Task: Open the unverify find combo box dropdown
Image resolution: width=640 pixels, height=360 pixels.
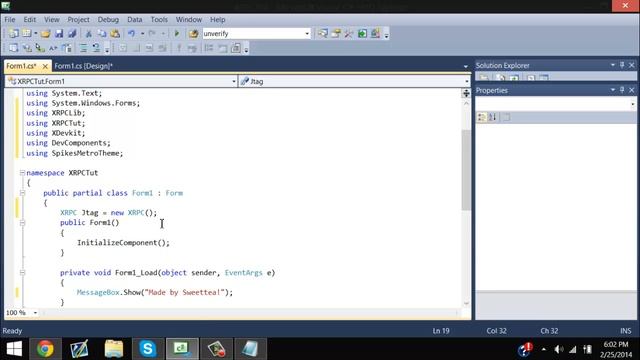Action: [x=307, y=33]
